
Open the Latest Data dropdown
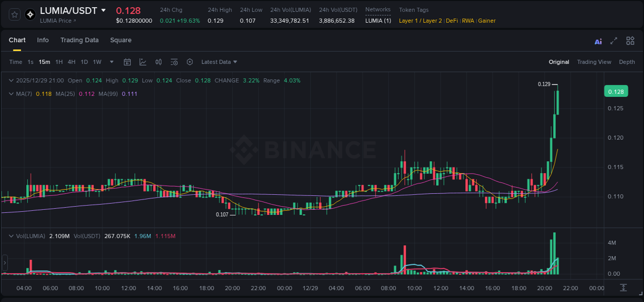pos(219,62)
